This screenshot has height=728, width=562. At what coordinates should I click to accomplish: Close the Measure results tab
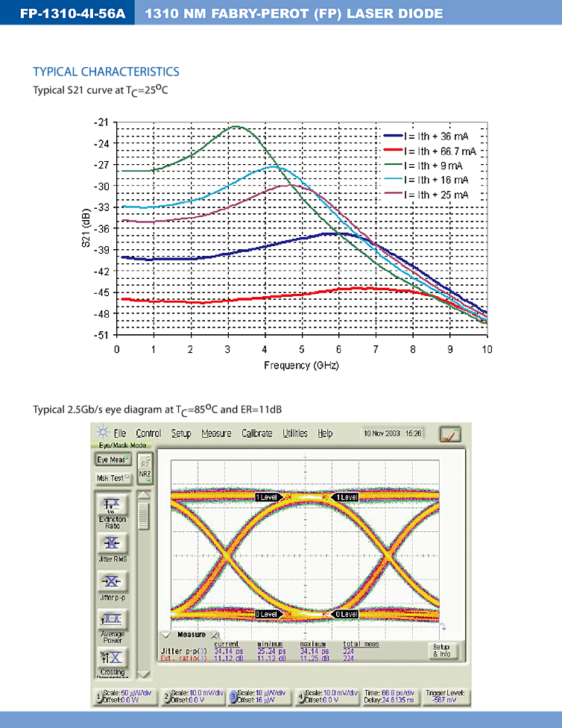215,636
